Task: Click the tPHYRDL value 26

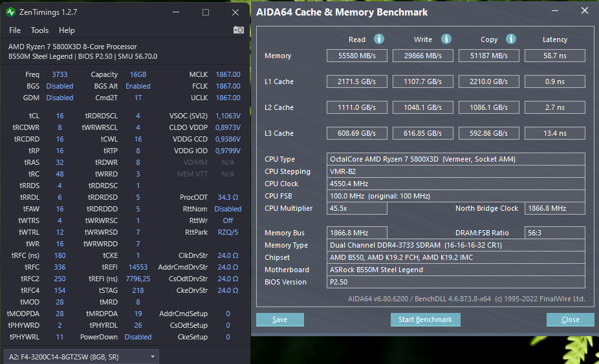Action: [138, 325]
